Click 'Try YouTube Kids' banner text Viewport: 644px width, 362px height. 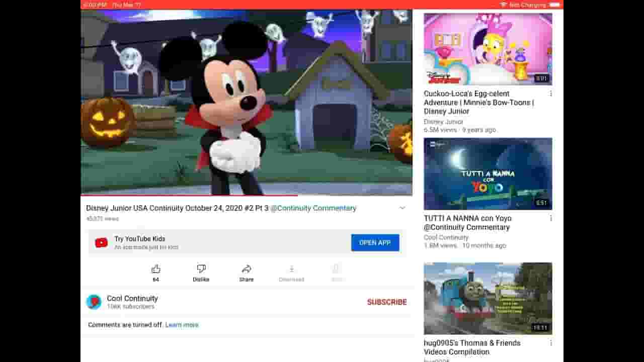(x=139, y=239)
